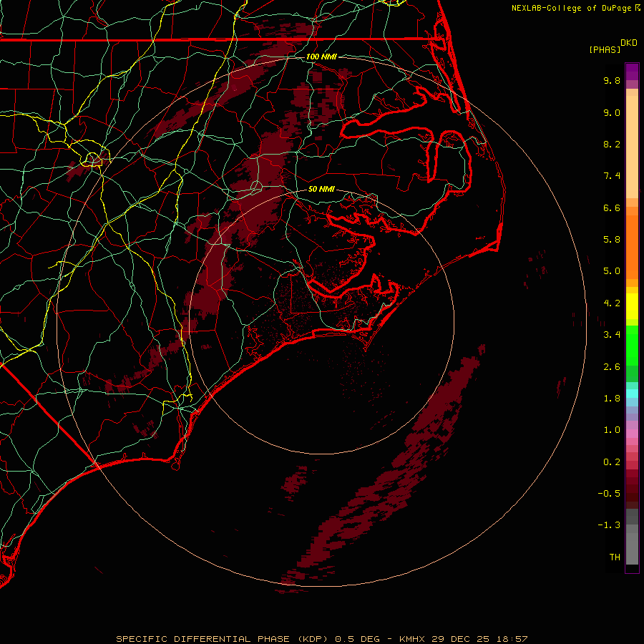
Task: Click the bright orange band of the color scale
Action: (632, 246)
